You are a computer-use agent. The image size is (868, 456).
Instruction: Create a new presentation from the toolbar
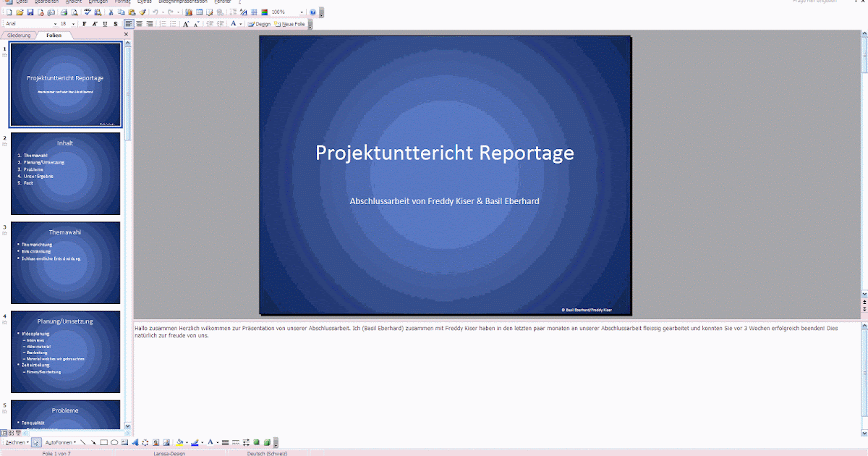(9, 12)
